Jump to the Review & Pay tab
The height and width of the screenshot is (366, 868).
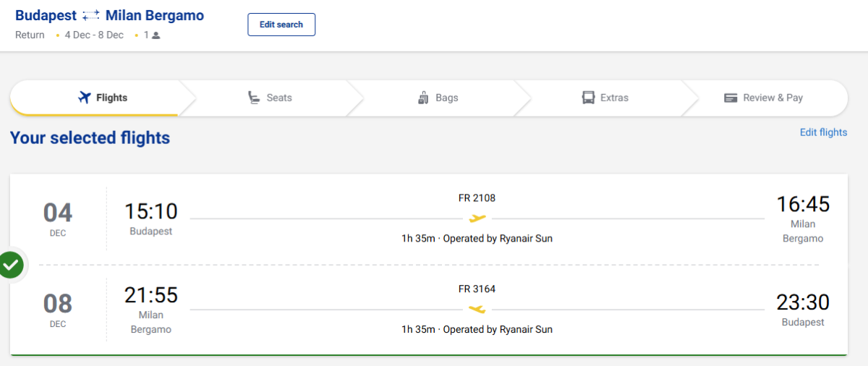[765, 98]
